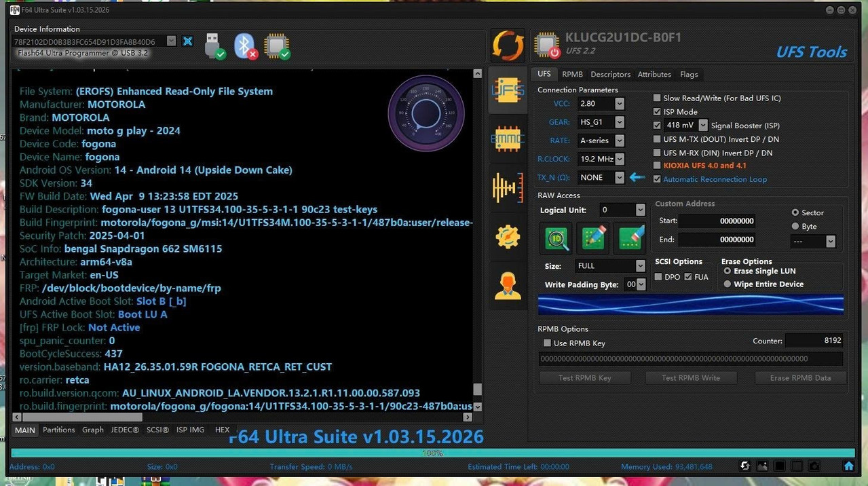The image size is (868, 486).
Task: Select Erase Single LUN option
Action: (728, 271)
